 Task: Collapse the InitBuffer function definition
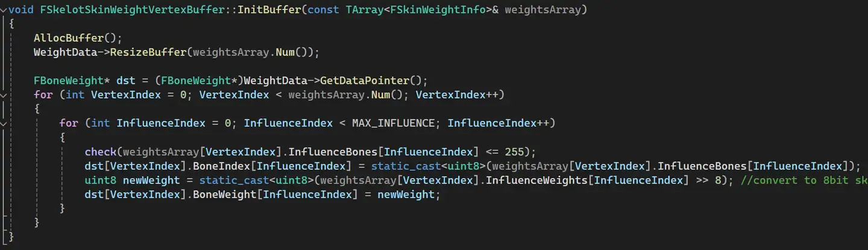4,10
